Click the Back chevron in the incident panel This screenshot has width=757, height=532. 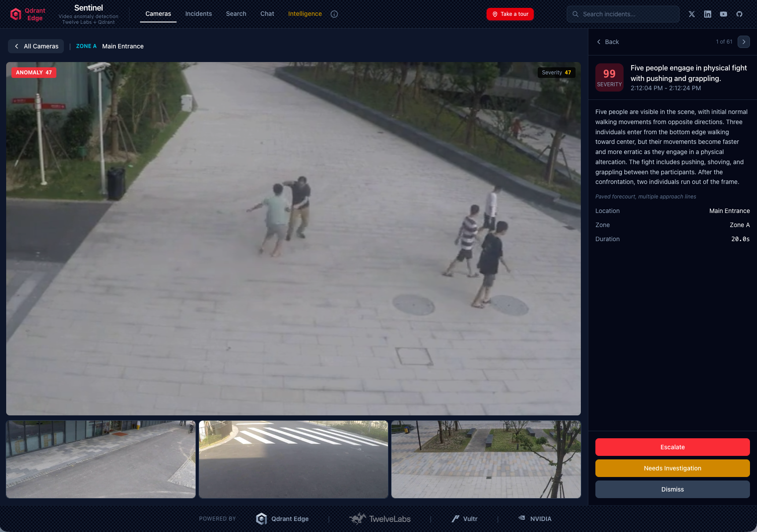599,42
